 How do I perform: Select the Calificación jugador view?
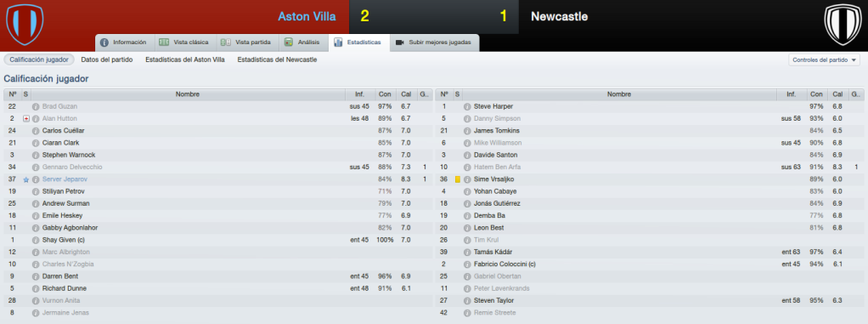39,60
